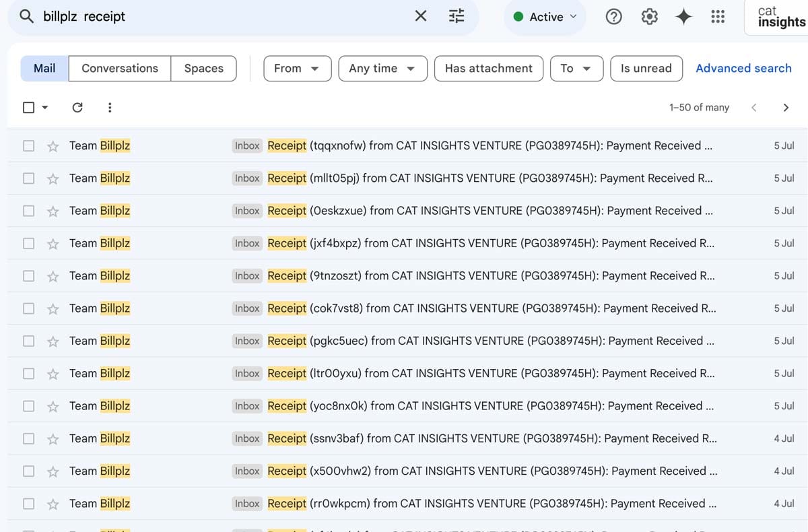Open the From filter dropdown
This screenshot has width=808, height=532.
297,68
